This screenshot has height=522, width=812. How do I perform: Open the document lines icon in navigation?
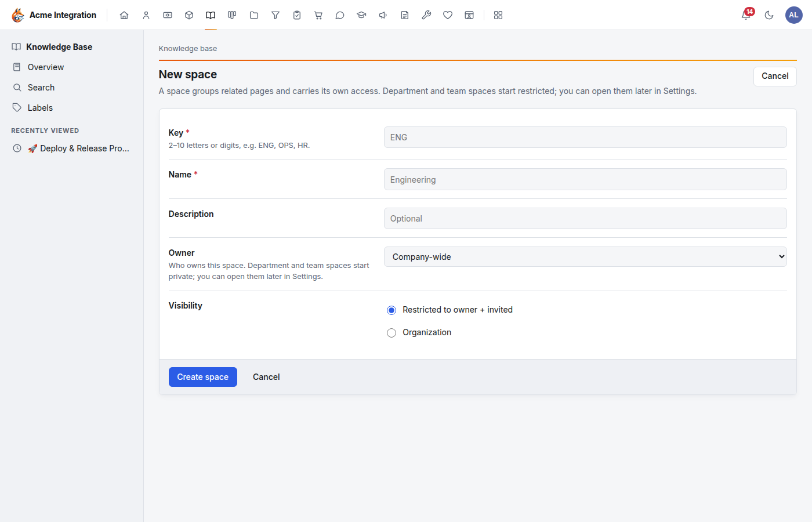(x=405, y=15)
